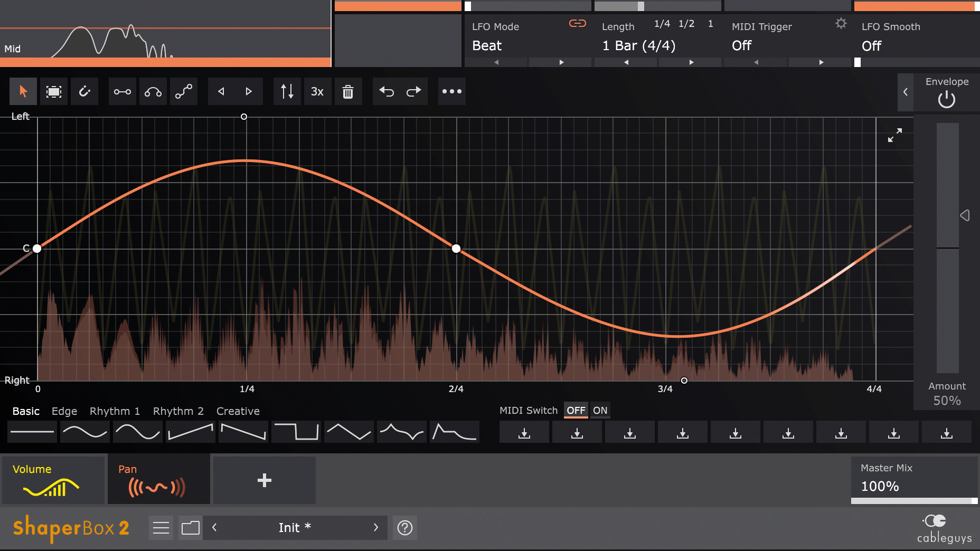Delete the wave with trash icon
Screen dimensions: 980x551
pyautogui.click(x=348, y=91)
